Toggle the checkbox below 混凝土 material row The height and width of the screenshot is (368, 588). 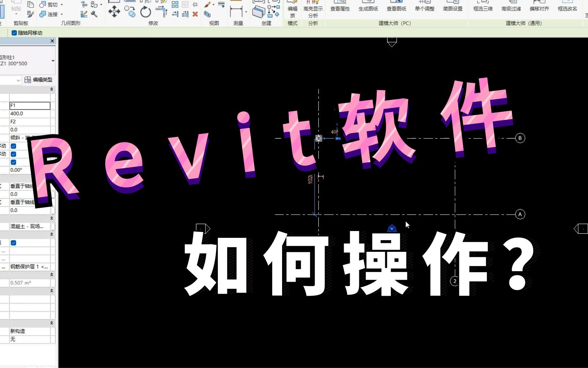tap(14, 243)
